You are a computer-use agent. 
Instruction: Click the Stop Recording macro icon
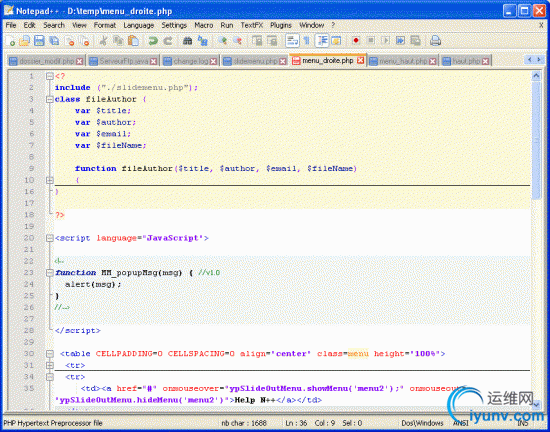[371, 41]
